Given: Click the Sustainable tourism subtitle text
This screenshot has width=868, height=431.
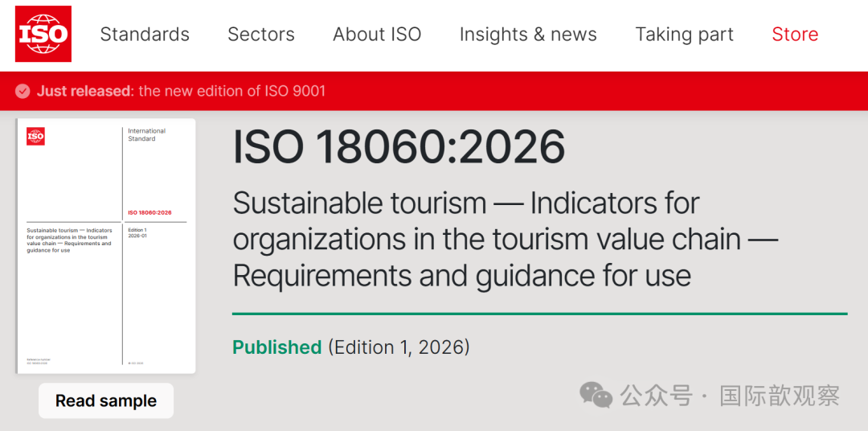Looking at the screenshot, I should [x=506, y=239].
